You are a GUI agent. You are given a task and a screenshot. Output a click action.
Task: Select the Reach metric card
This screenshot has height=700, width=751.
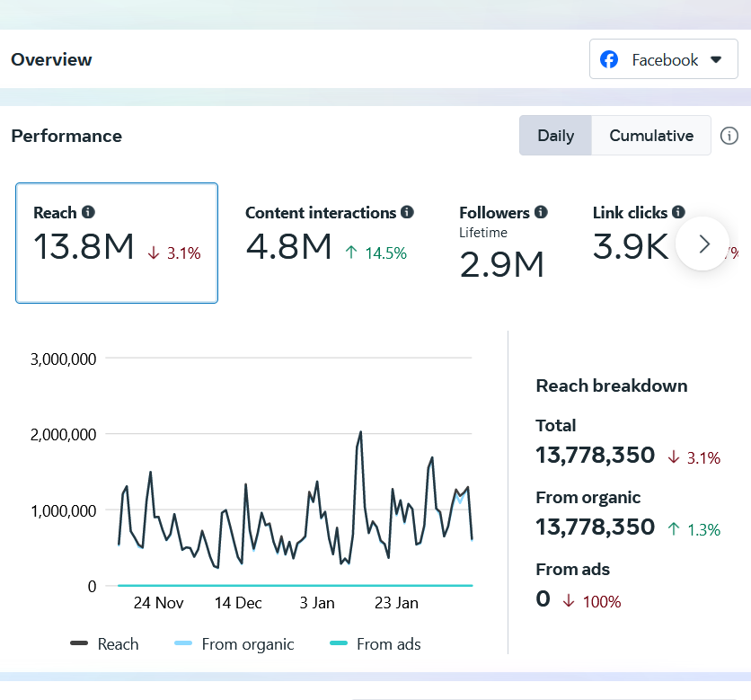click(x=117, y=243)
